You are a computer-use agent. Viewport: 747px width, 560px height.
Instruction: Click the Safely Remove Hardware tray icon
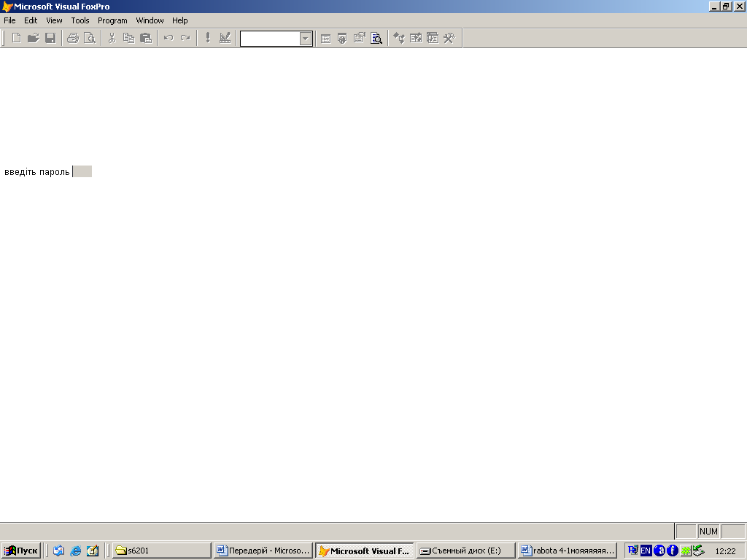tap(698, 551)
